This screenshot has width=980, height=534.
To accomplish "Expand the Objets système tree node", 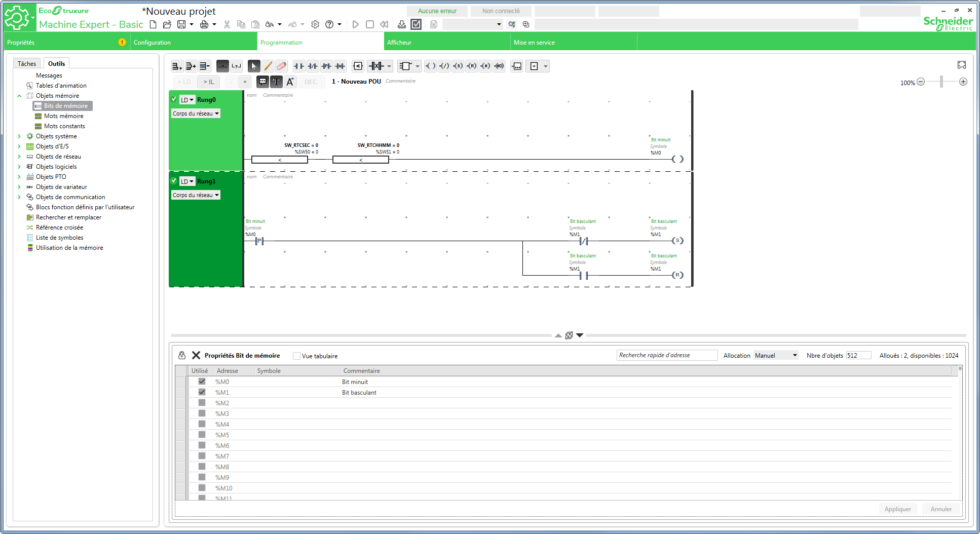I will (19, 136).
